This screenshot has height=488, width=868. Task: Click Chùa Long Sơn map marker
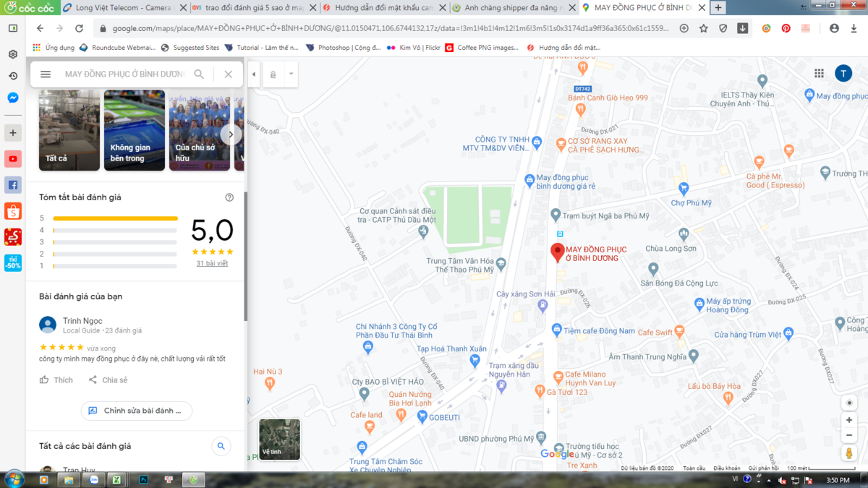click(684, 234)
